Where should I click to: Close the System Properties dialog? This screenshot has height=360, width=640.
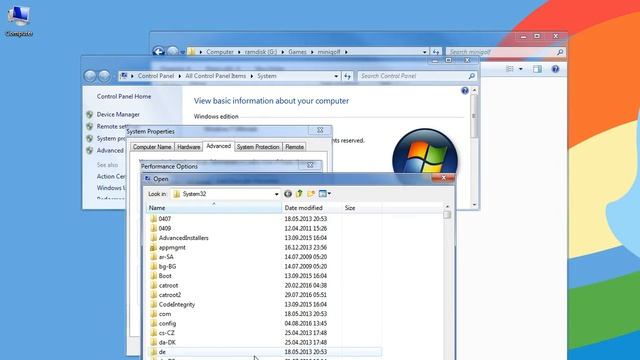(x=320, y=130)
